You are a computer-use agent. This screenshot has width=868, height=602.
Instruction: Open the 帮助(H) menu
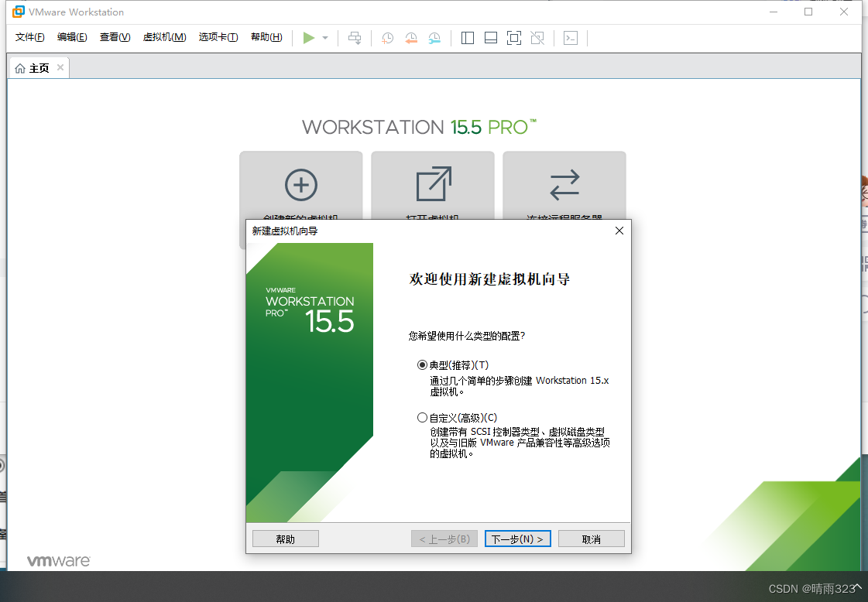[x=266, y=37]
